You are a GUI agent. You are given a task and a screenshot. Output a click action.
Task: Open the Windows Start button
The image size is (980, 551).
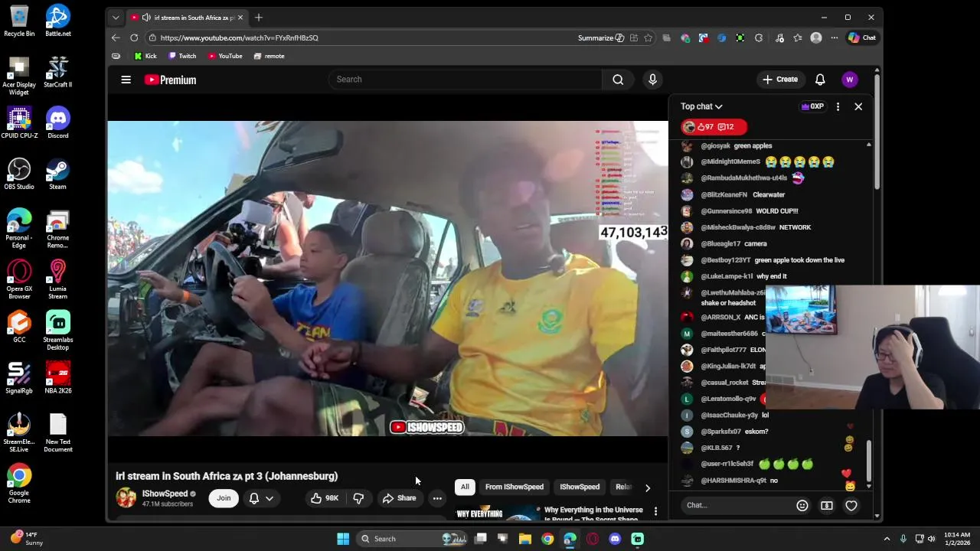click(343, 539)
